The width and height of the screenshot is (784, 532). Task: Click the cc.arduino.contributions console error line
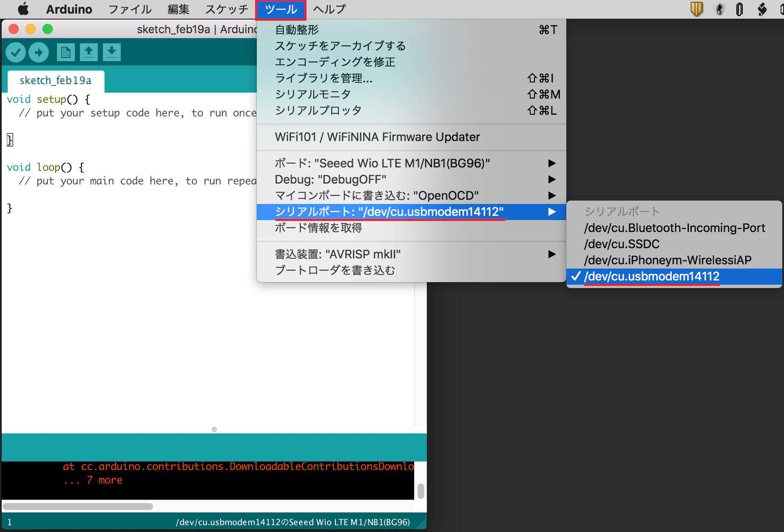[239, 467]
